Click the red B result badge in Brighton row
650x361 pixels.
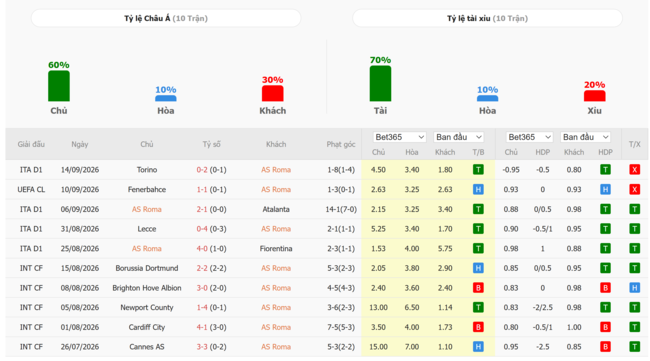click(478, 288)
